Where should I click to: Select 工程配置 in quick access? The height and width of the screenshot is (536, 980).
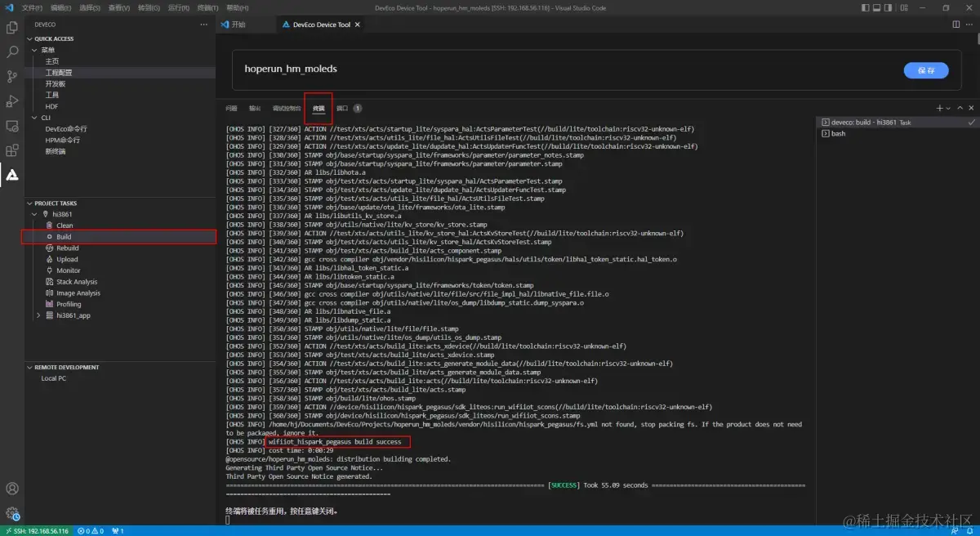(x=59, y=73)
